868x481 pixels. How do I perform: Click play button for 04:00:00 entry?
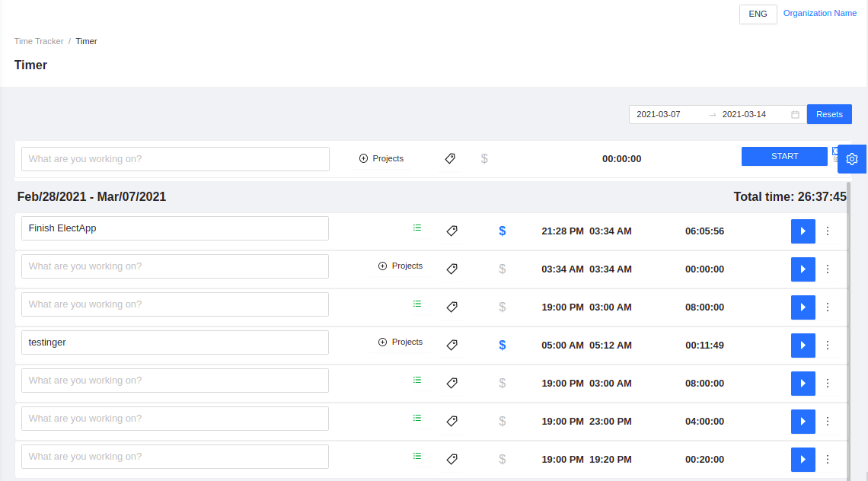(803, 422)
